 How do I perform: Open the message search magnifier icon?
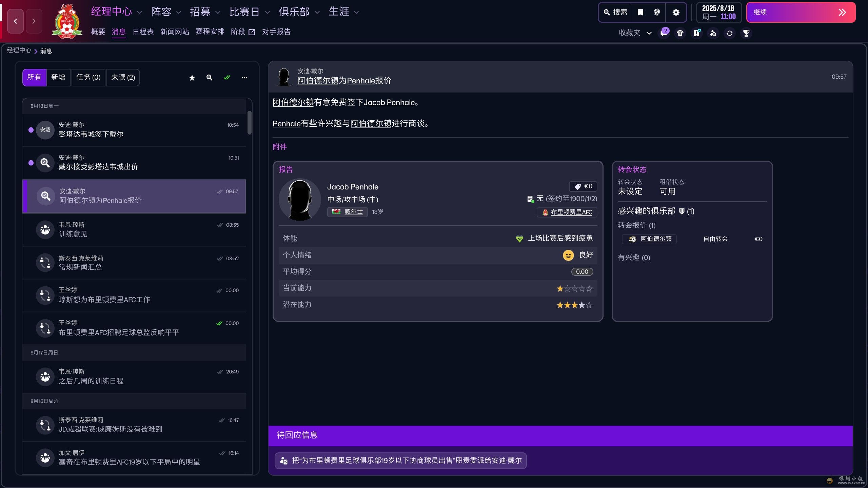209,78
